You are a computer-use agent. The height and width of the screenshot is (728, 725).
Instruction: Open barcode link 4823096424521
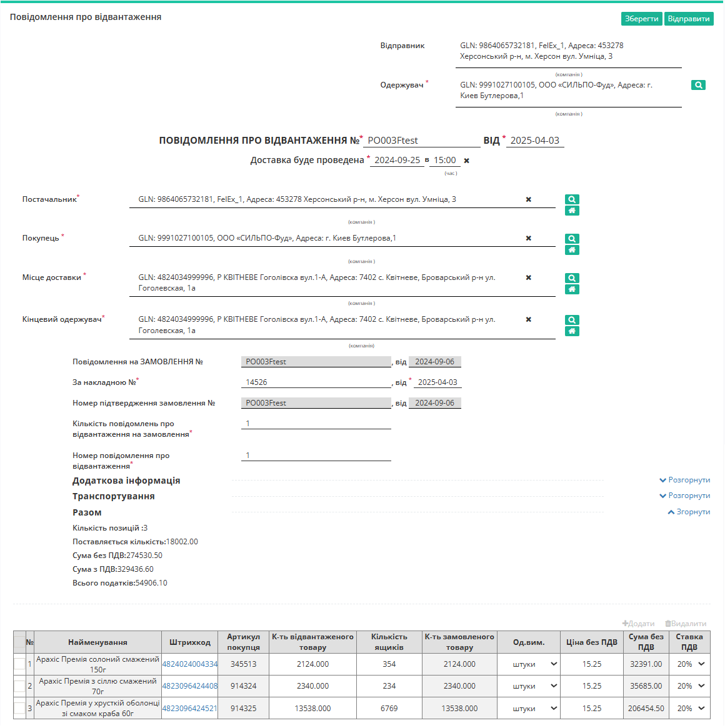pos(189,708)
